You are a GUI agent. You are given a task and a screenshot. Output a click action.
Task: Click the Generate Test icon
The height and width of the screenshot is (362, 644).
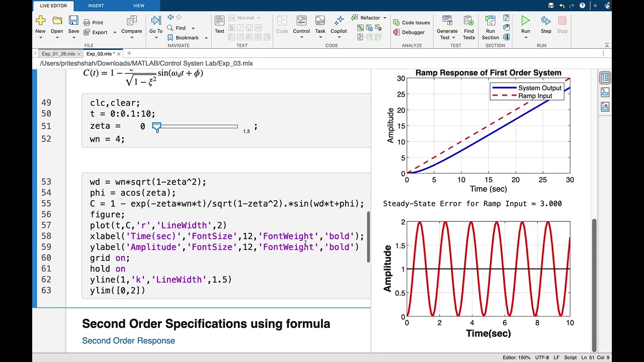point(447,21)
